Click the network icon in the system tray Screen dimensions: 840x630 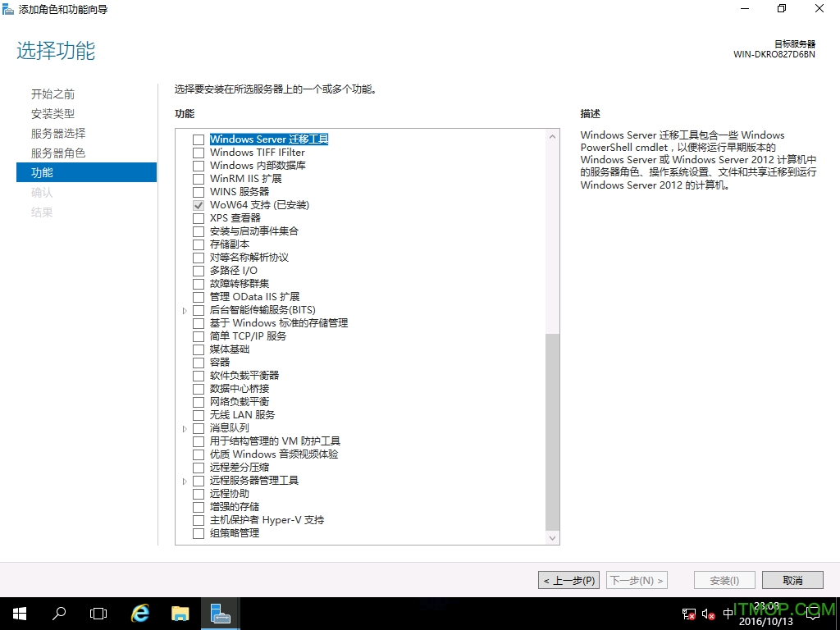[x=687, y=613]
